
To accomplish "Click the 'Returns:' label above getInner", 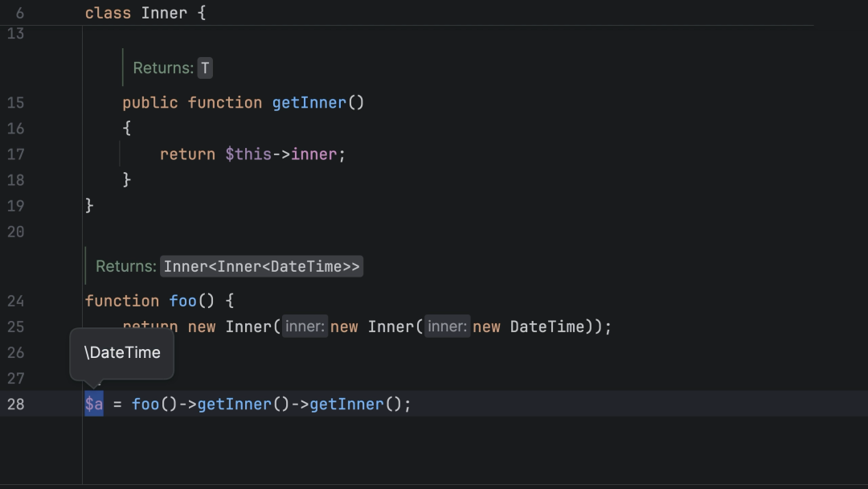I will coord(163,68).
